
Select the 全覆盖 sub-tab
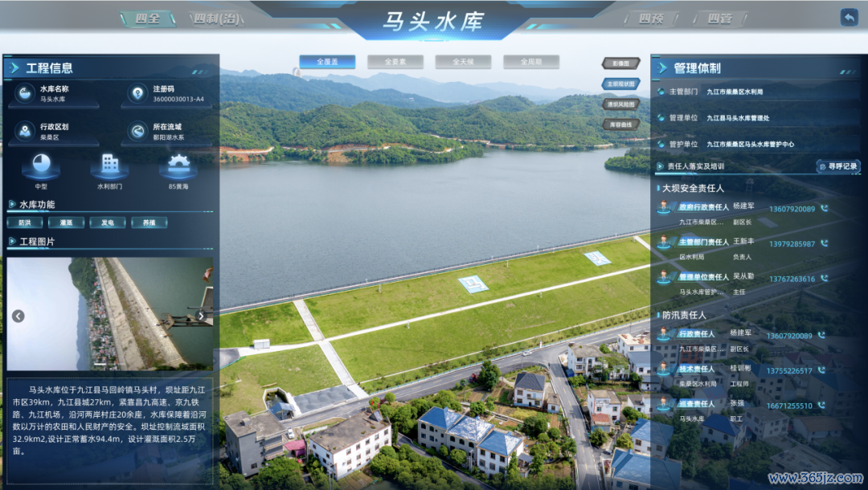point(327,62)
